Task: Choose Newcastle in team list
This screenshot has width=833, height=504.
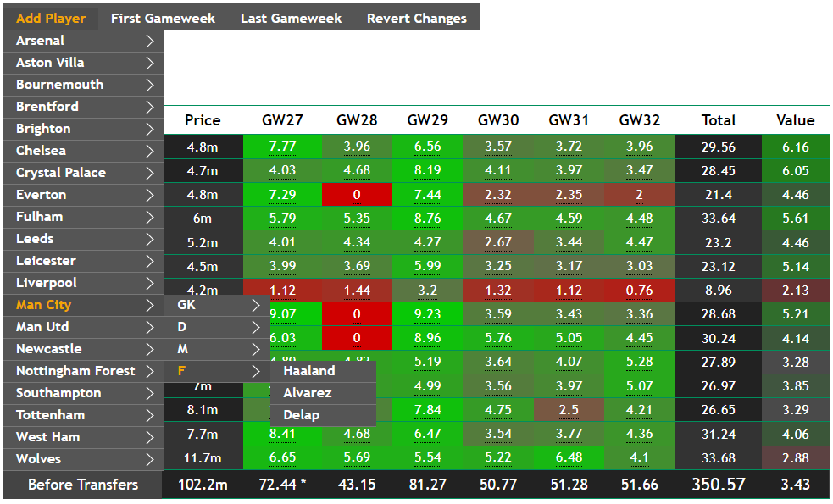Action: click(x=84, y=350)
